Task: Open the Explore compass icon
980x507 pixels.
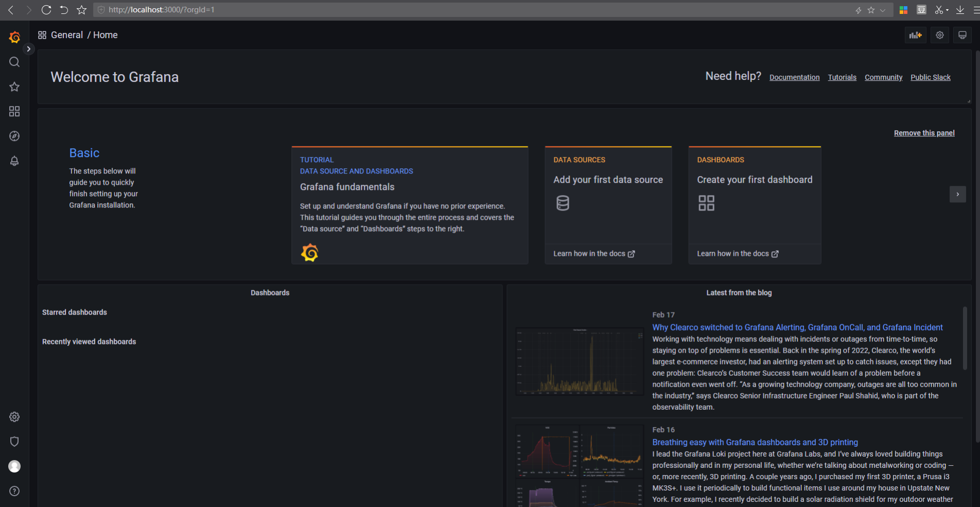Action: click(x=14, y=136)
